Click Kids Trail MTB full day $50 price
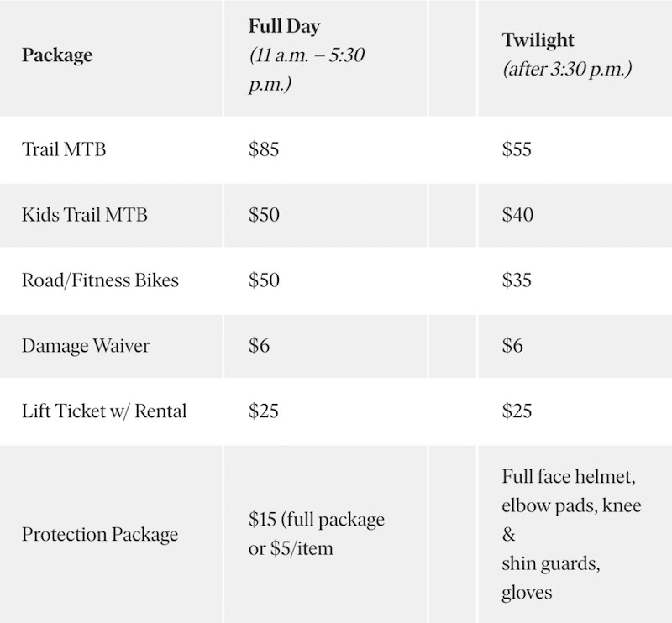This screenshot has width=672, height=623. pos(264,215)
